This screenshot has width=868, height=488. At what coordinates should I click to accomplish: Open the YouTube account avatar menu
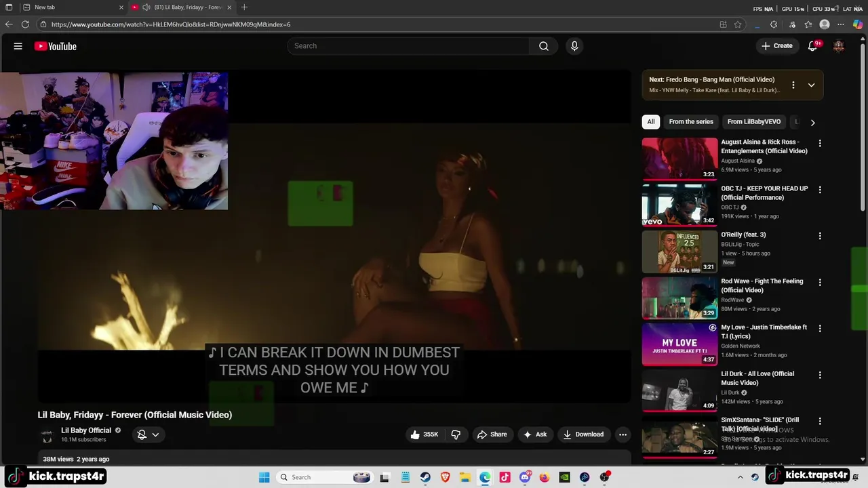tap(839, 46)
